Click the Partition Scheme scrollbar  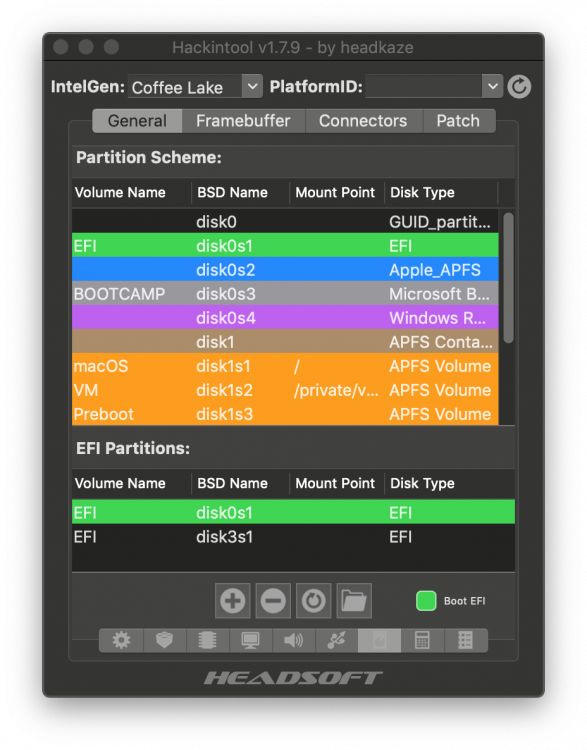(509, 277)
